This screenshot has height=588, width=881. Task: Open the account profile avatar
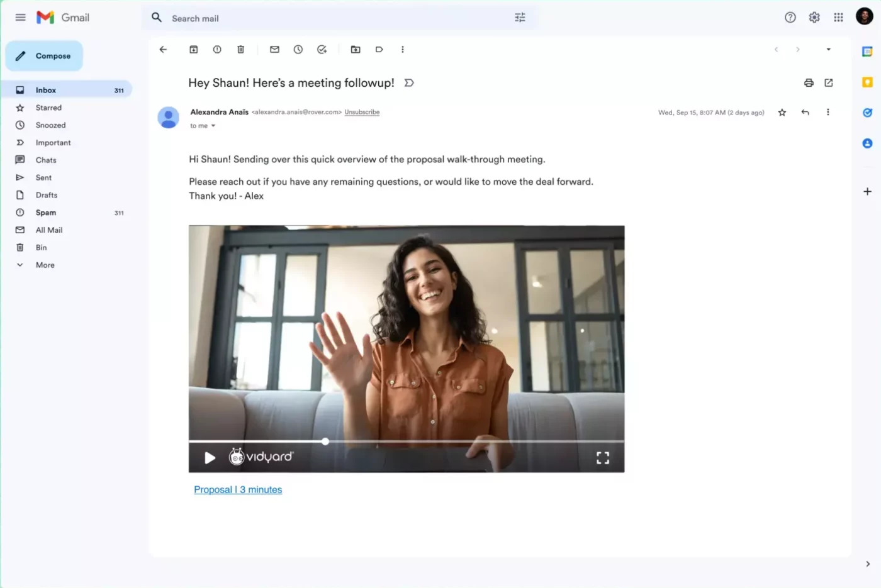pyautogui.click(x=865, y=16)
